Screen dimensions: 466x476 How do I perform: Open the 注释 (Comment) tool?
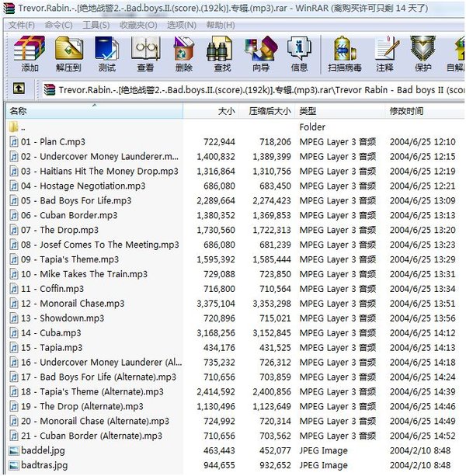pyautogui.click(x=384, y=54)
